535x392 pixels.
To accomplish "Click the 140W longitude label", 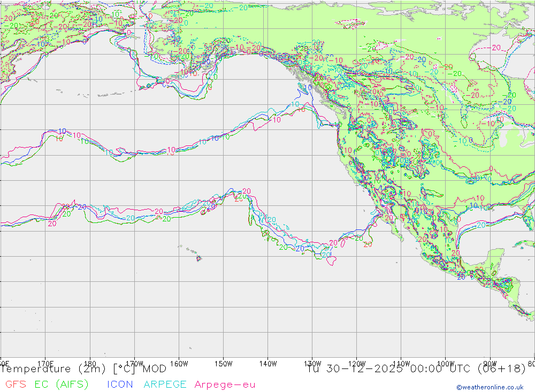I will pyautogui.click(x=268, y=363).
